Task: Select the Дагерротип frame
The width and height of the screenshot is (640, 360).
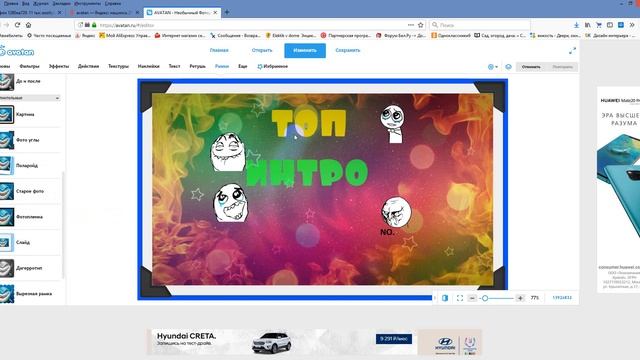Action: point(7,268)
